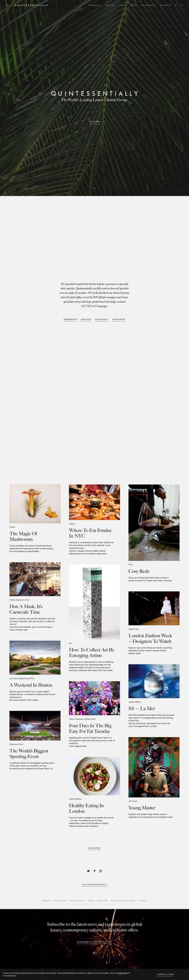This screenshot has height=980, width=189.
Task: Select Membership in the top navigation
Action: (94, 5)
